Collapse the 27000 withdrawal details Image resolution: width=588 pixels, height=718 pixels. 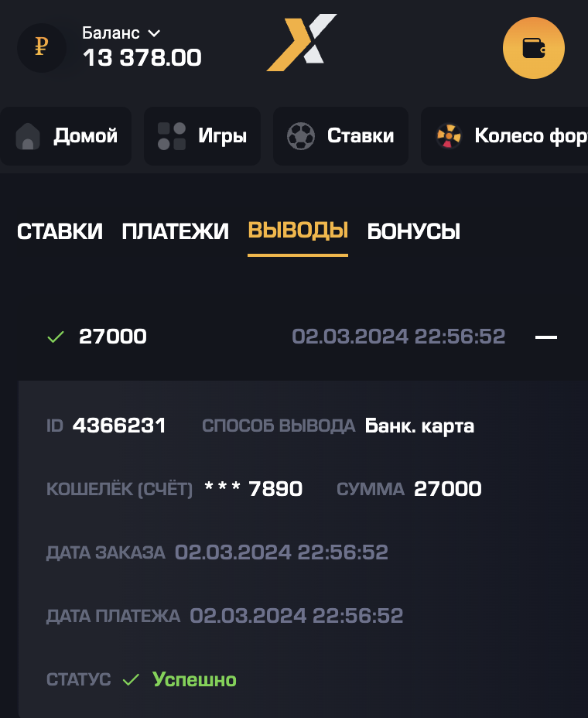coord(546,337)
